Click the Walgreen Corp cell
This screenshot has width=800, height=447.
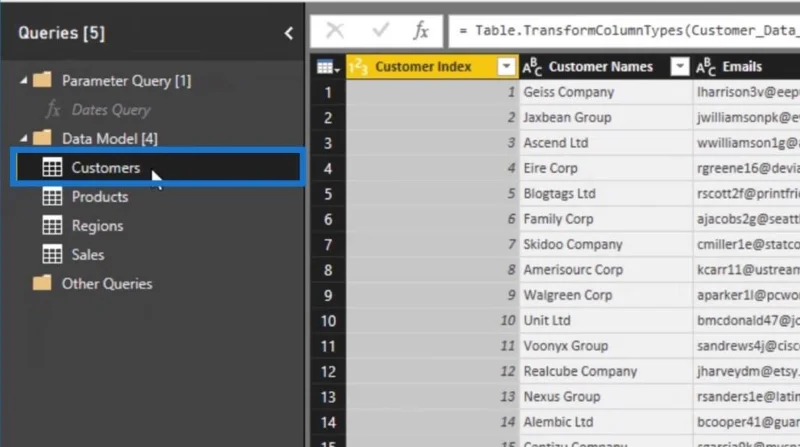coord(606,295)
